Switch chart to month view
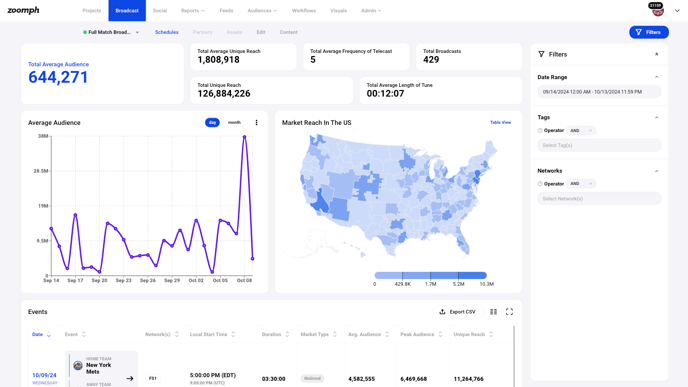This screenshot has width=688, height=387. (x=234, y=123)
